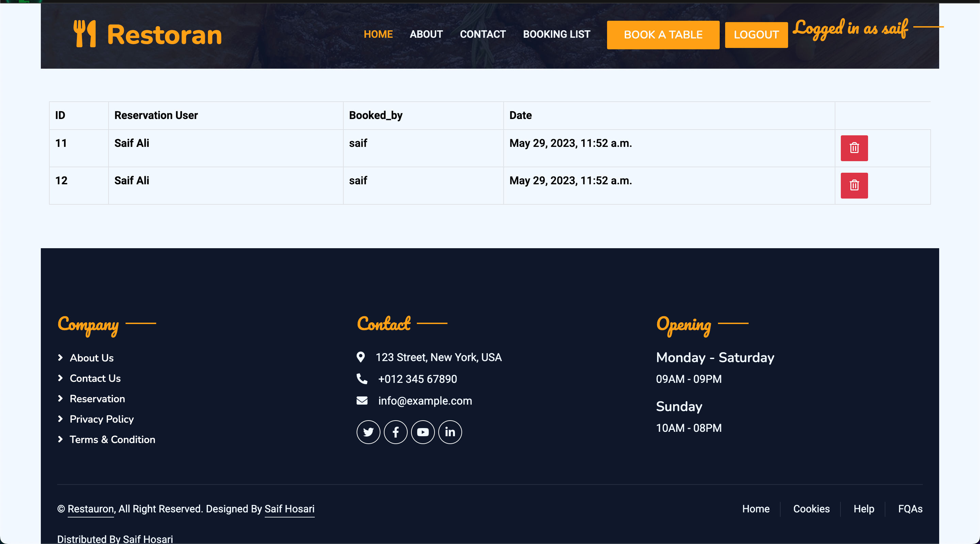Image resolution: width=980 pixels, height=544 pixels.
Task: Select HOME in the top navigation
Action: tap(378, 34)
